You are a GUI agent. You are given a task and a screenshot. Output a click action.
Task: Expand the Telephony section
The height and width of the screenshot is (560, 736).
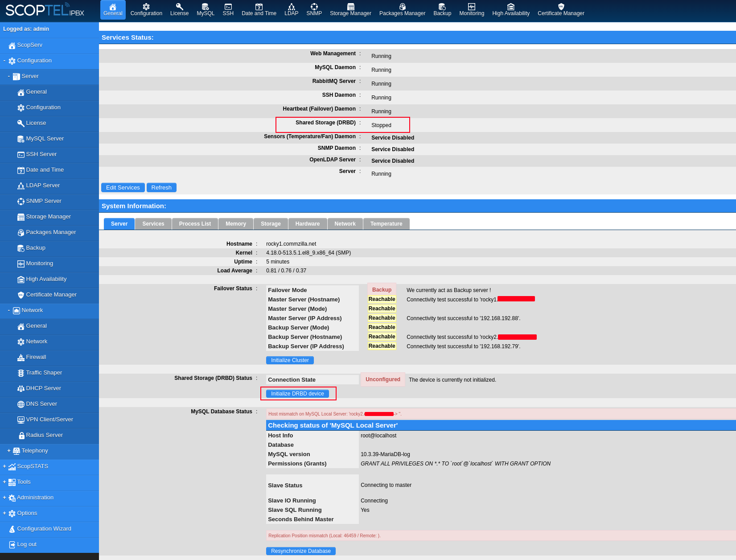(x=9, y=451)
